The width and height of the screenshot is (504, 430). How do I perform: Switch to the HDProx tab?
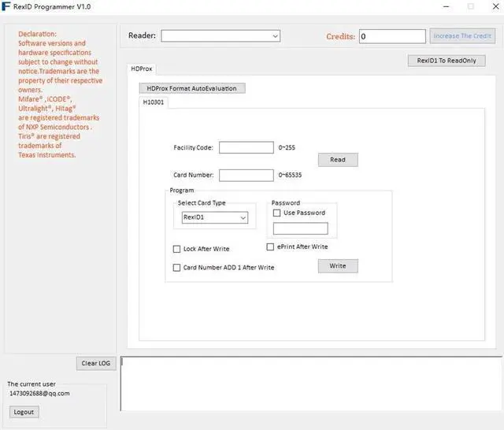point(142,69)
